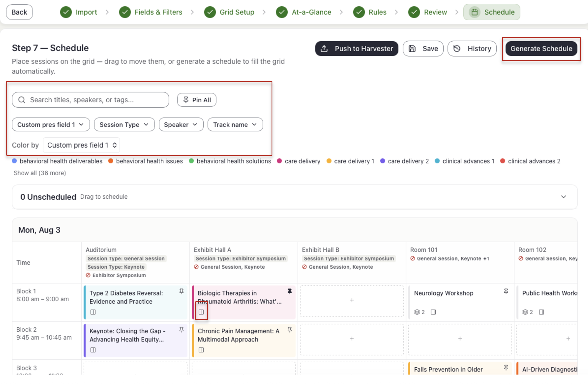Open the Session Type filter dropdown
Viewport: 588px width, 384px height.
(x=124, y=125)
